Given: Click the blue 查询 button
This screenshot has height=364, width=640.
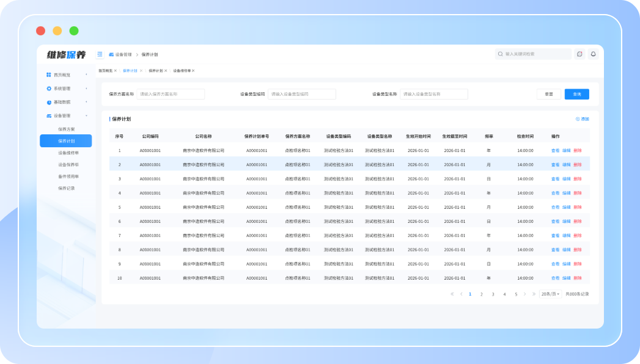Looking at the screenshot, I should click(577, 94).
